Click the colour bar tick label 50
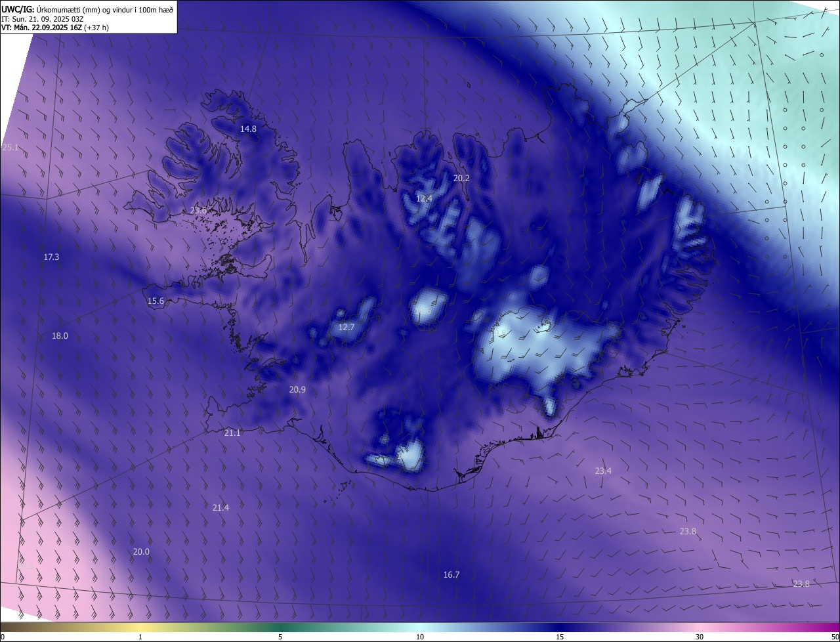The image size is (840, 642). coord(835,637)
